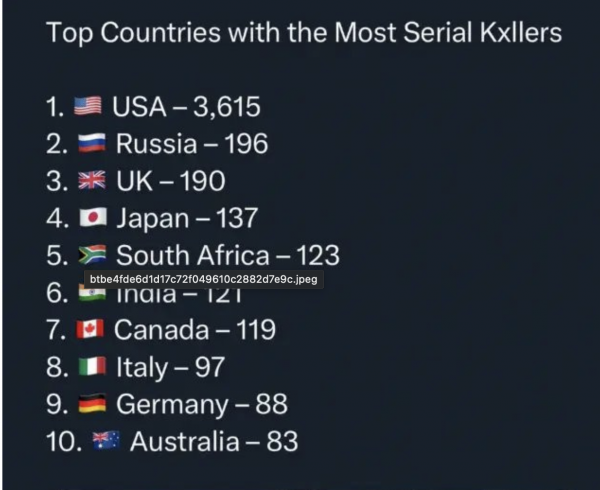Click the 'Japan – 137' entry
This screenshot has height=490, width=600.
(187, 218)
